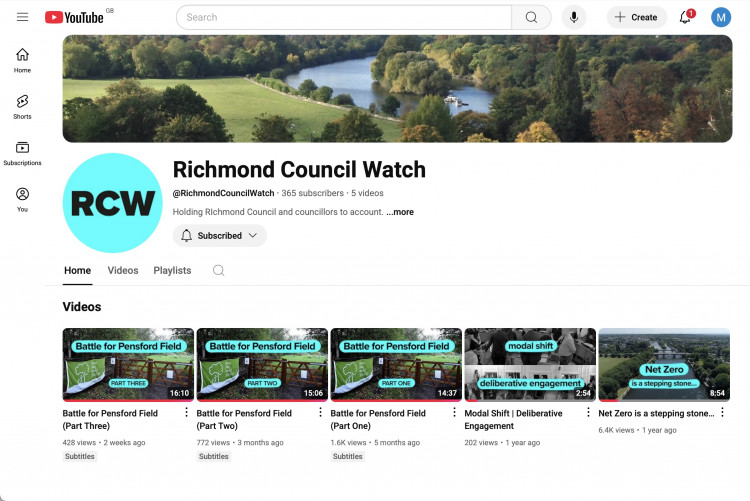The image size is (750, 501).
Task: Open Battle for Pensford Field Part Three thumbnail
Action: tap(128, 365)
